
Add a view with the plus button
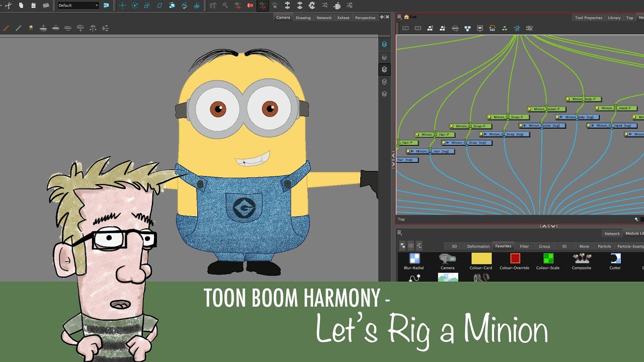pyautogui.click(x=382, y=17)
